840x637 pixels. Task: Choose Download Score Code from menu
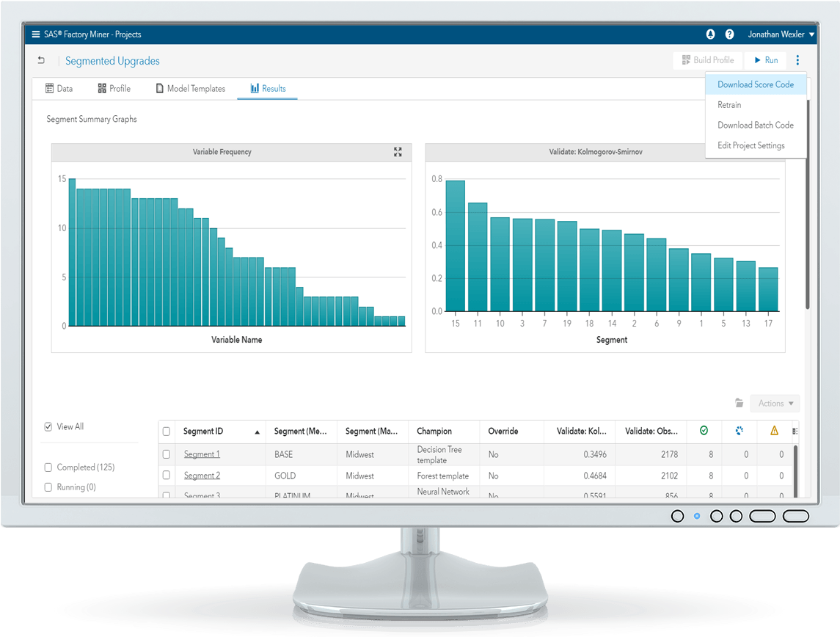pos(755,84)
